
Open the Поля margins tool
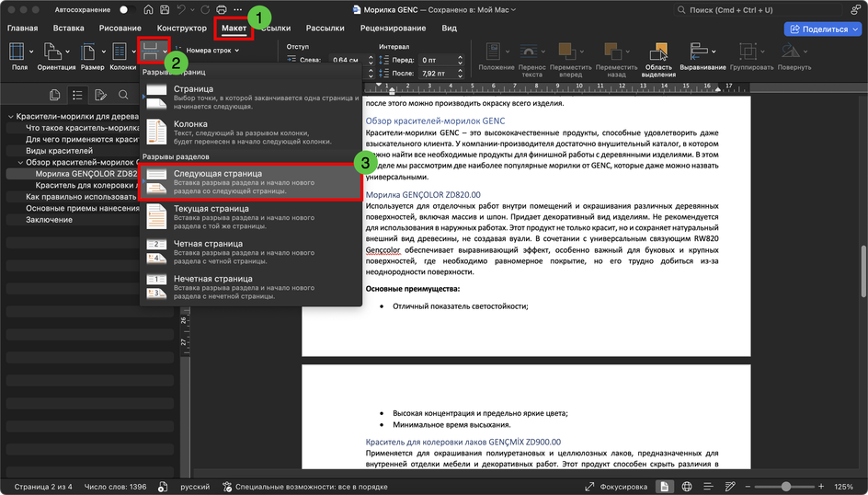20,56
